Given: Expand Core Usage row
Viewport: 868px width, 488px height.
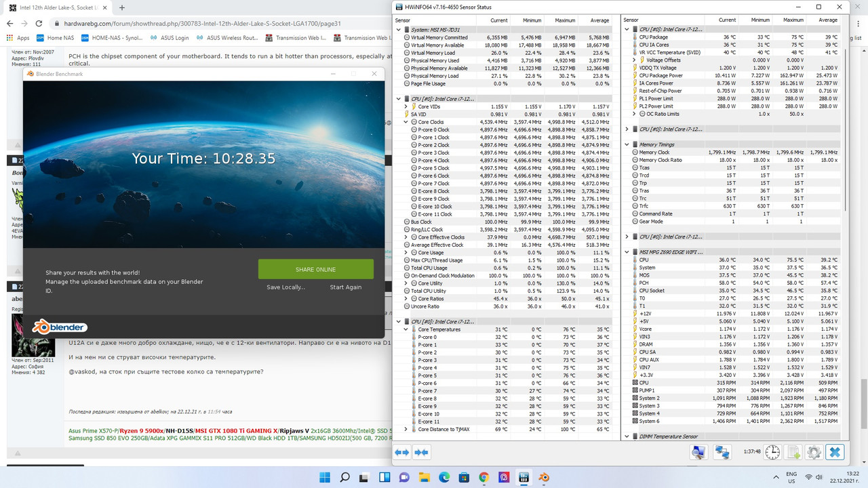Looking at the screenshot, I should 406,253.
